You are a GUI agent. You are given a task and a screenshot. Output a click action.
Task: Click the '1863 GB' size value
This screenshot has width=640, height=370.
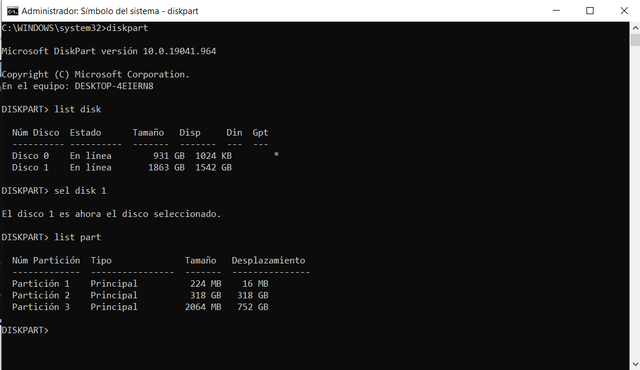click(x=167, y=168)
